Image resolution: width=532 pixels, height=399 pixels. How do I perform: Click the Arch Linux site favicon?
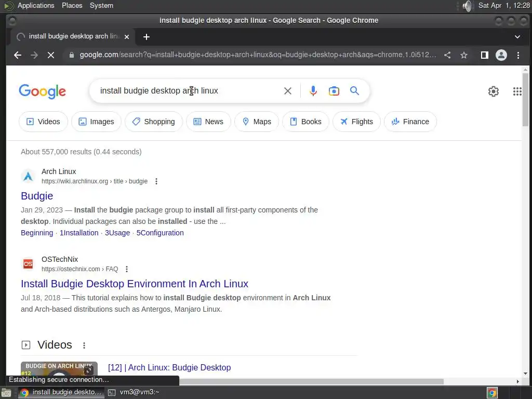click(x=28, y=176)
